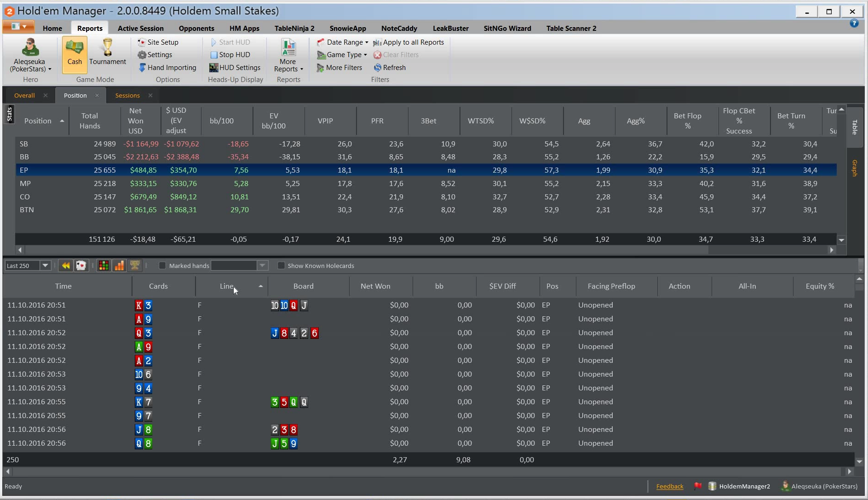The height and width of the screenshot is (500, 868).
Task: Click the yellow rewind arrows icon
Action: (66, 266)
